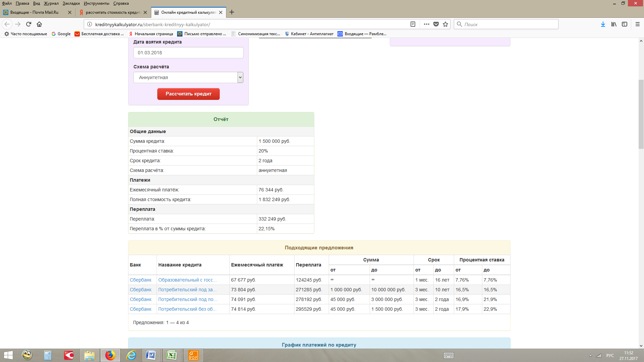
Task: Show the library bookshelf icon
Action: click(x=614, y=24)
